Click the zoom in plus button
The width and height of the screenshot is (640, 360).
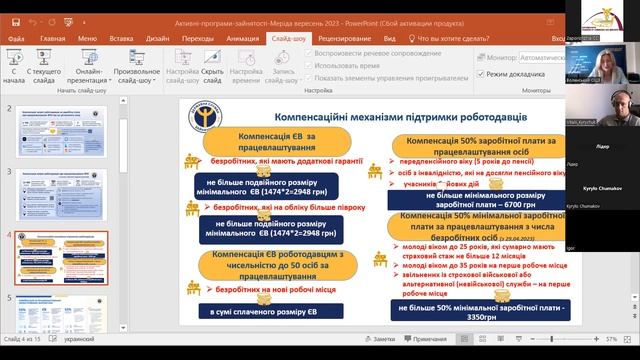point(596,339)
